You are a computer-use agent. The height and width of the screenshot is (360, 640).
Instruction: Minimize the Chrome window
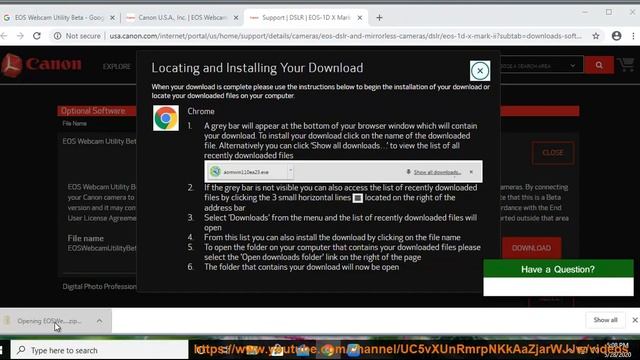(x=585, y=12)
